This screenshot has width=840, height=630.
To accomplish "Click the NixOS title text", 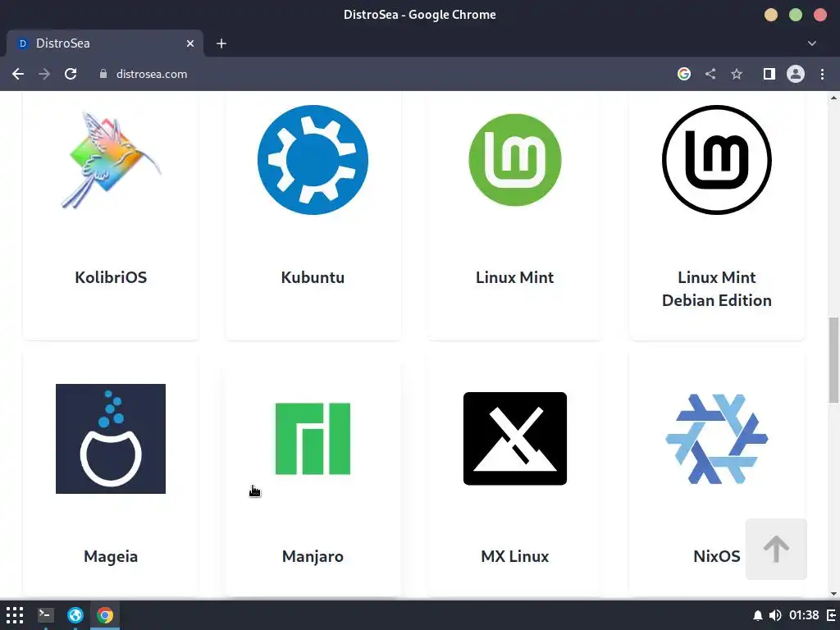I will click(717, 557).
